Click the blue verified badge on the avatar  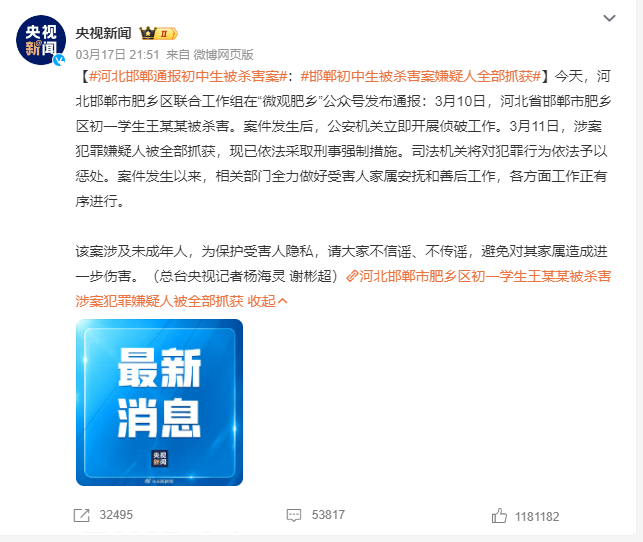[60, 60]
